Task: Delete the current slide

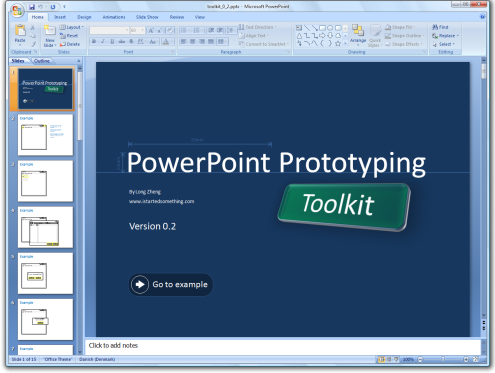Action: pos(70,44)
